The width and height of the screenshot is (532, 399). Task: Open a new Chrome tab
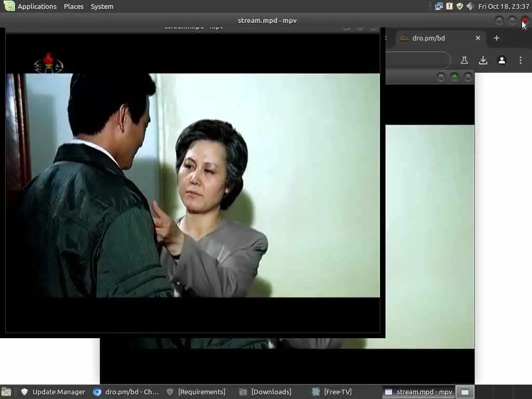pos(496,38)
